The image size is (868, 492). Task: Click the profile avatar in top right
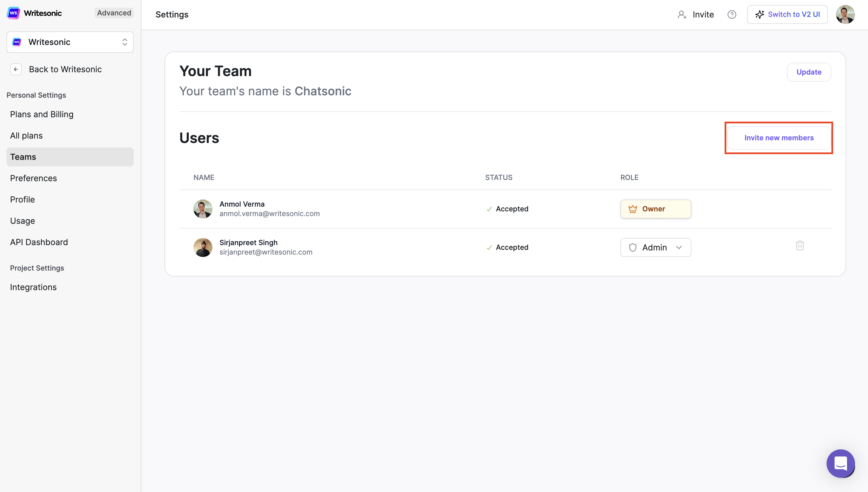pyautogui.click(x=845, y=15)
